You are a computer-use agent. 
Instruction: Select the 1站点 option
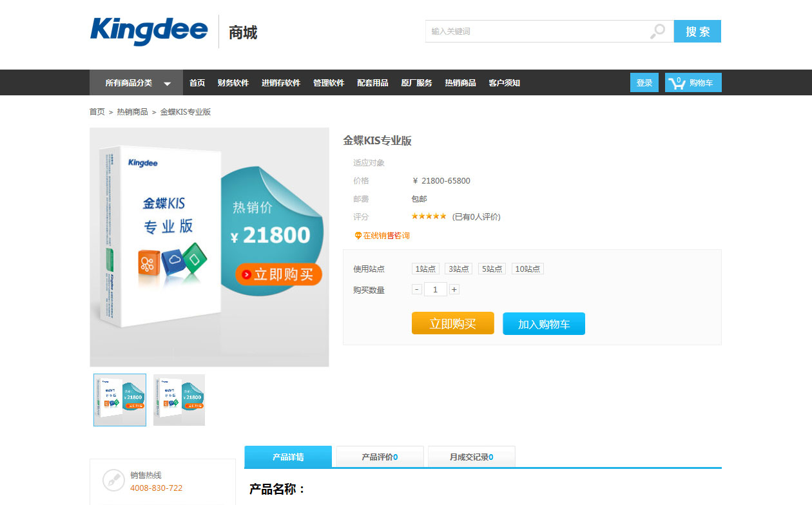[425, 269]
